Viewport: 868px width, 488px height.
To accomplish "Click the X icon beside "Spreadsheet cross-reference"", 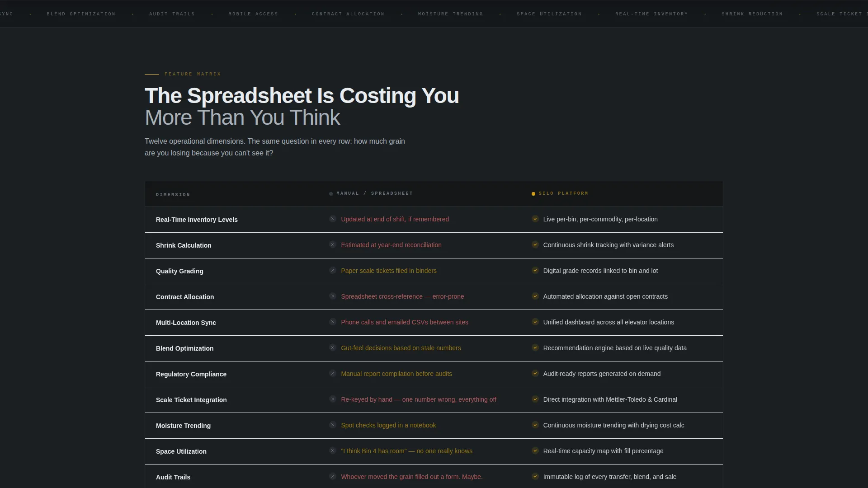I will [x=333, y=296].
